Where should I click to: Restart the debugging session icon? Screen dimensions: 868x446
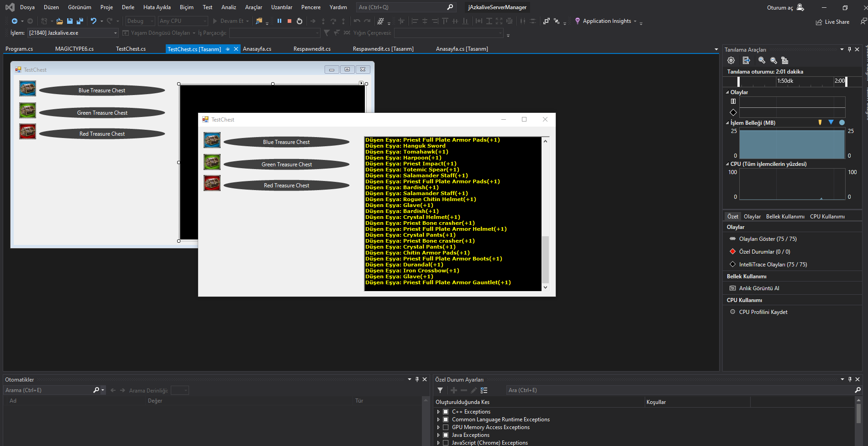pos(300,21)
